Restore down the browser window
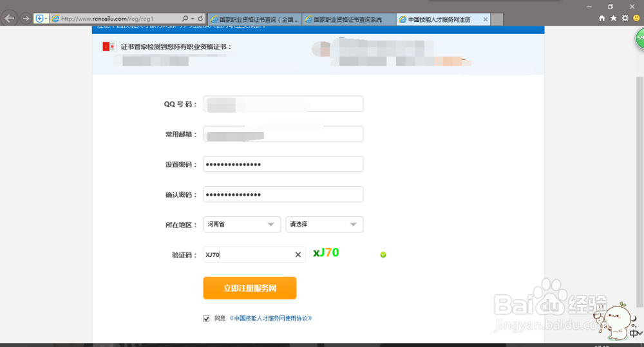 pyautogui.click(x=611, y=6)
